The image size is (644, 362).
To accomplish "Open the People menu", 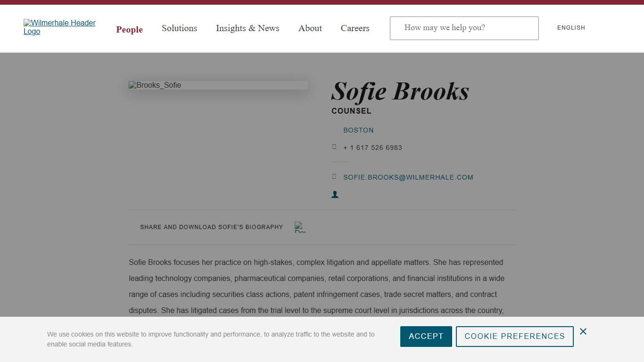I will tap(129, 29).
